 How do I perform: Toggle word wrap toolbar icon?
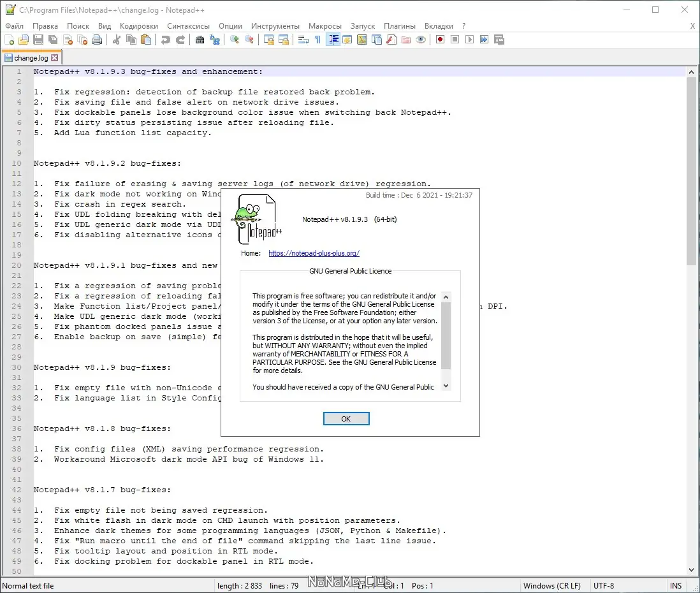coord(303,40)
